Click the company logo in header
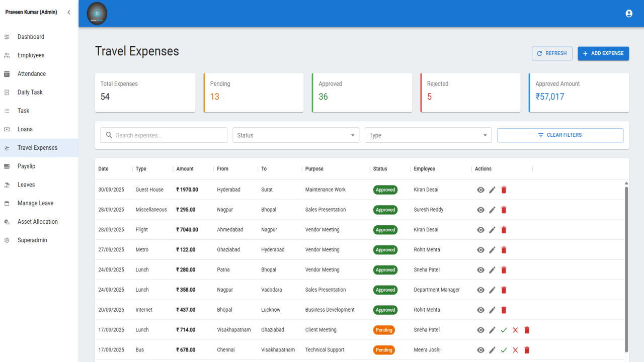This screenshot has width=644, height=362. [x=97, y=14]
